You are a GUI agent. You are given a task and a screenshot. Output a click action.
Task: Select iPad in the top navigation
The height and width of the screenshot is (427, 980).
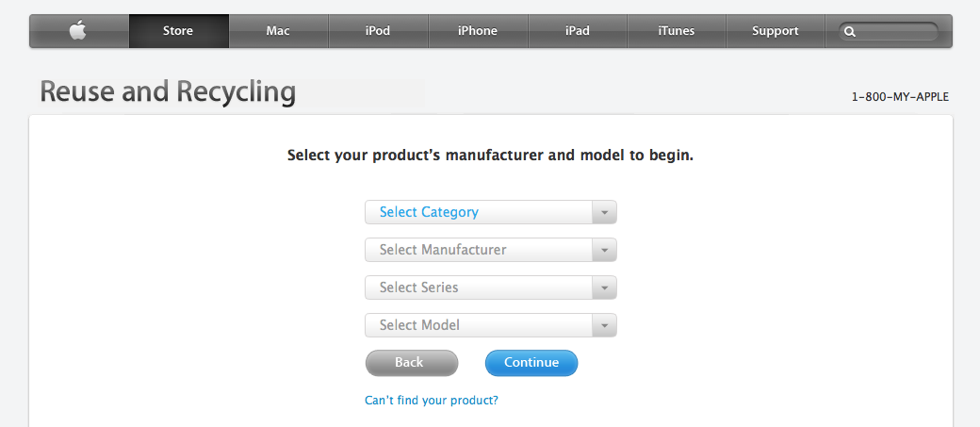[578, 30]
